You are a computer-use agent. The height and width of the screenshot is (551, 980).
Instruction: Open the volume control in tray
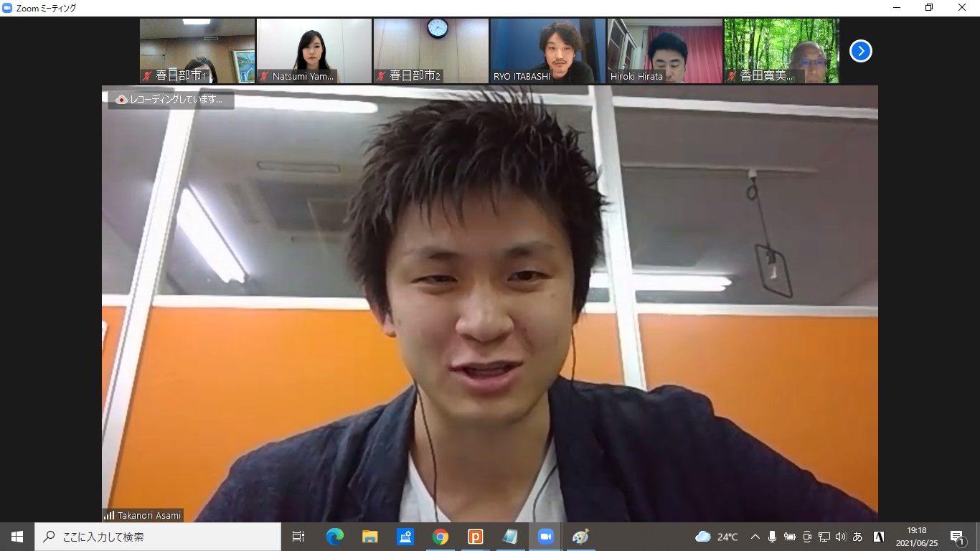coord(841,537)
